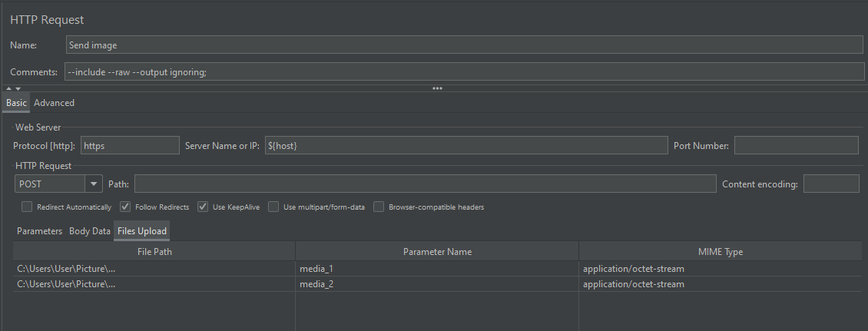Click the Path input field
This screenshot has width=868, height=331.
point(425,184)
